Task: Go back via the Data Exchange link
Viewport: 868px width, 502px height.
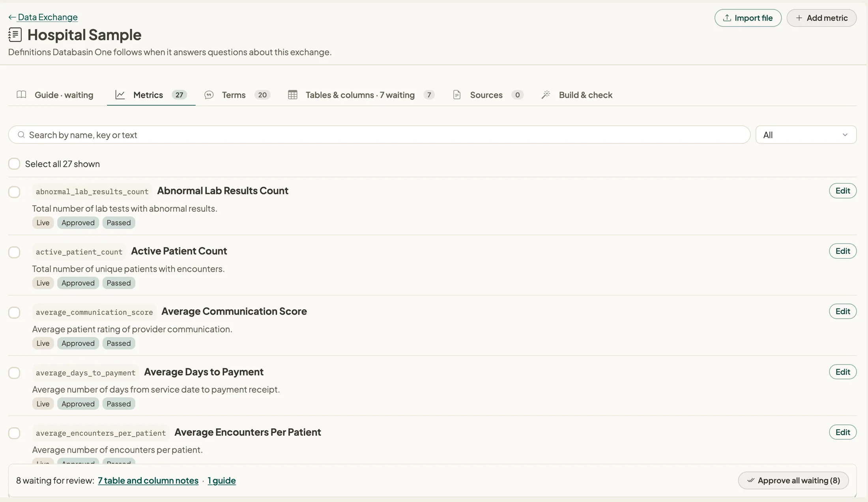Action: (48, 17)
